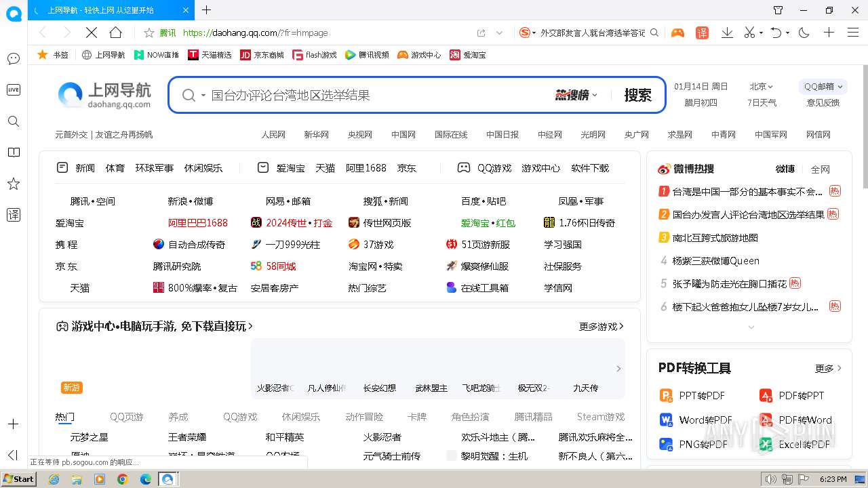This screenshot has height=488, width=868.
Task: Click the magnifier in Sogou search box
Action: coord(654,33)
